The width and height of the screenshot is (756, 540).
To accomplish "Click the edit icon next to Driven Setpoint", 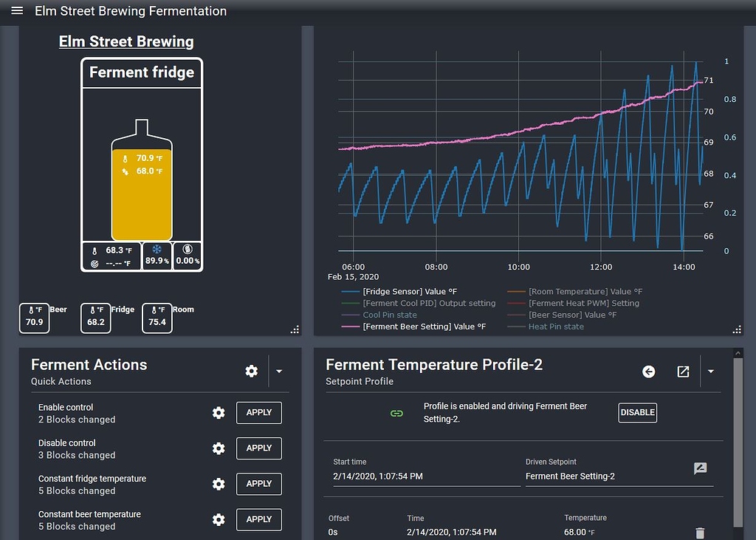I will coord(700,468).
